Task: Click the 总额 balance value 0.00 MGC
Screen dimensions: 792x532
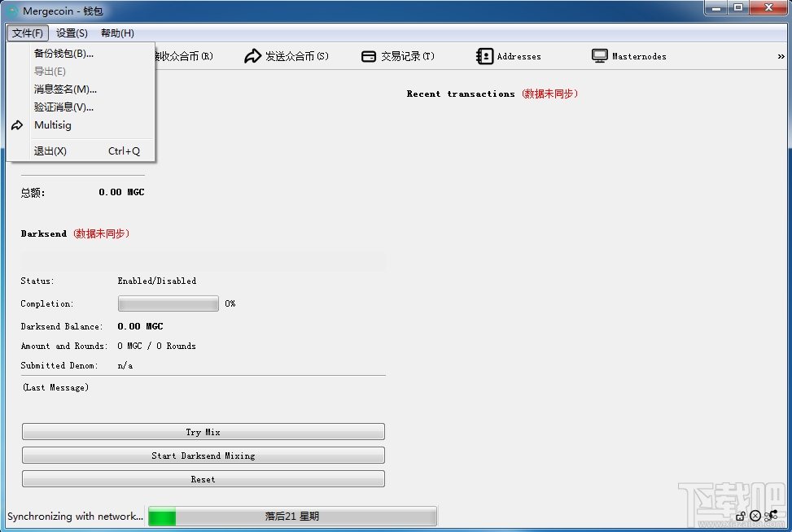Action: click(122, 192)
